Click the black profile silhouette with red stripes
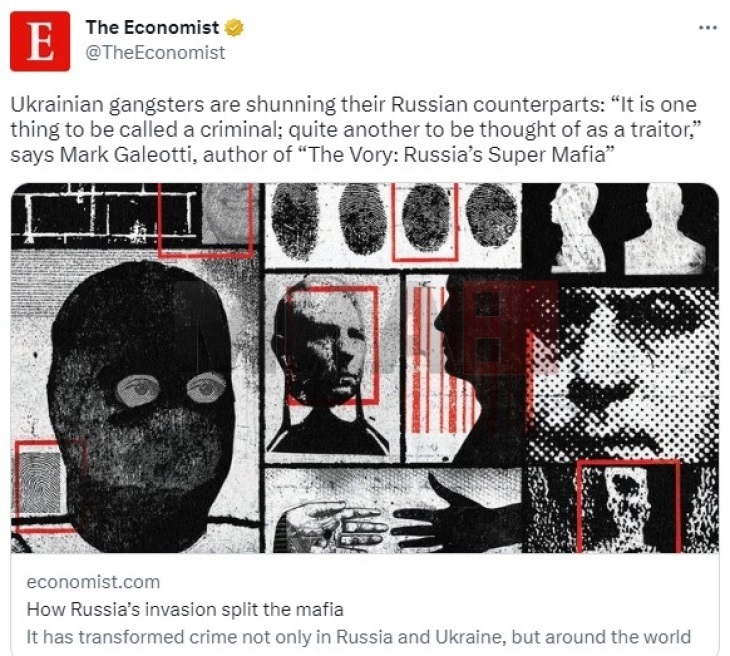Image resolution: width=730 pixels, height=656 pixels. [466, 368]
